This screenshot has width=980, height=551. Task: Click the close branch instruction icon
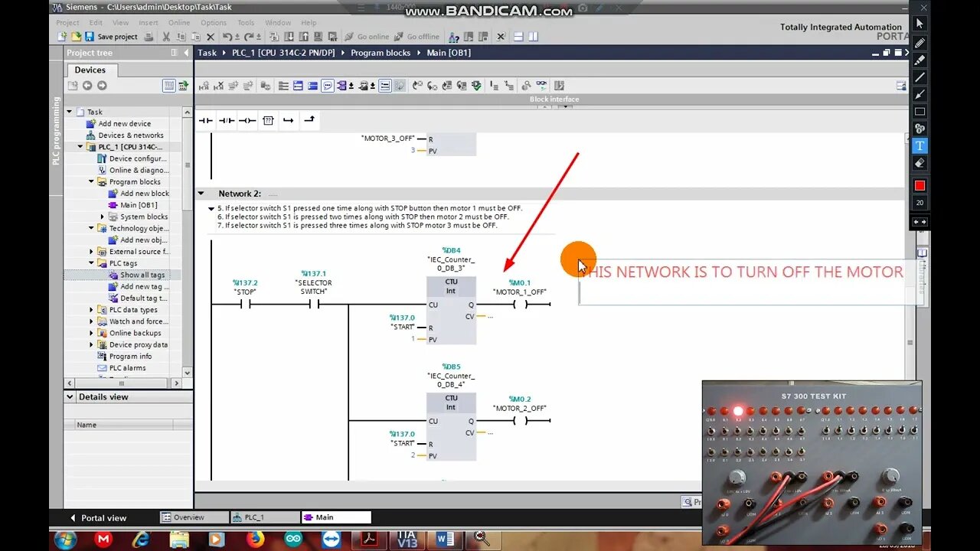pyautogui.click(x=309, y=120)
